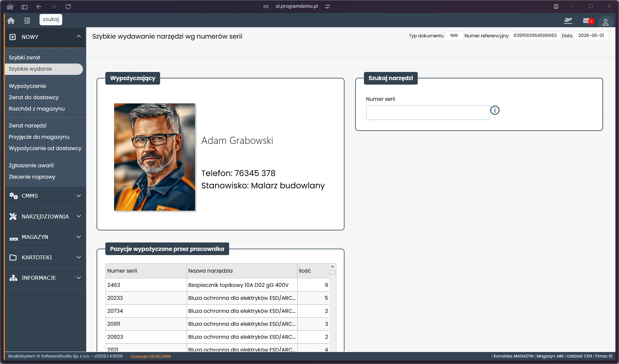Screen dimensions: 619x364
Task: Click the info icon next to Numer serii
Action: [495, 110]
